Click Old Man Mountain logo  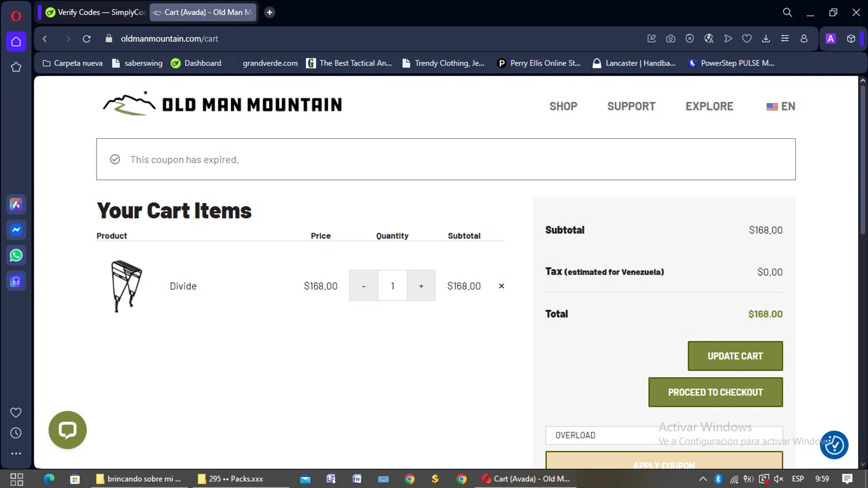(x=222, y=104)
